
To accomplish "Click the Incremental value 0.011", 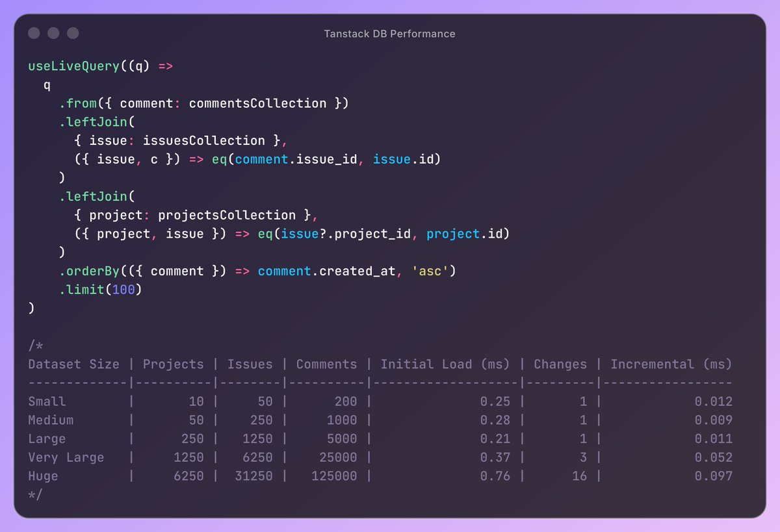I will tap(713, 439).
